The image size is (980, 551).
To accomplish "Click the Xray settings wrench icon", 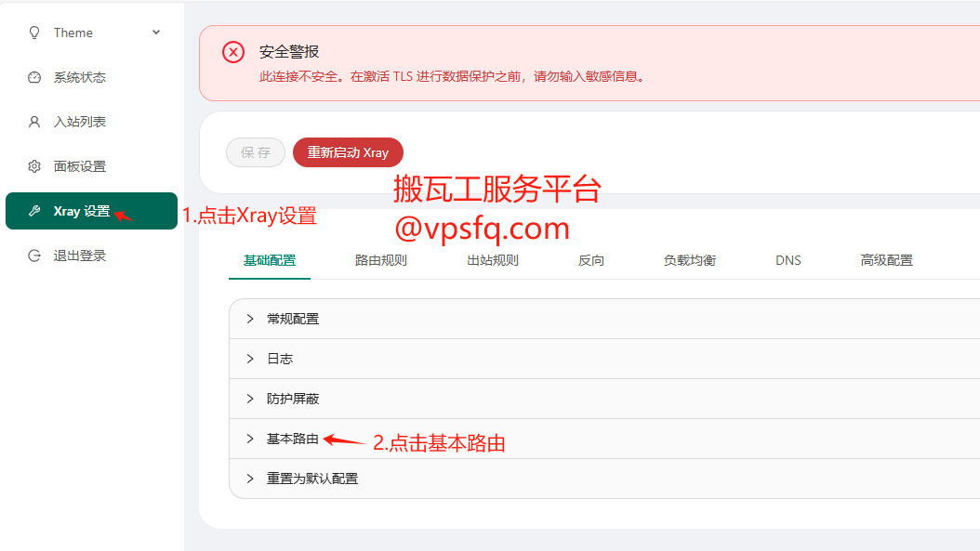I will 34,211.
